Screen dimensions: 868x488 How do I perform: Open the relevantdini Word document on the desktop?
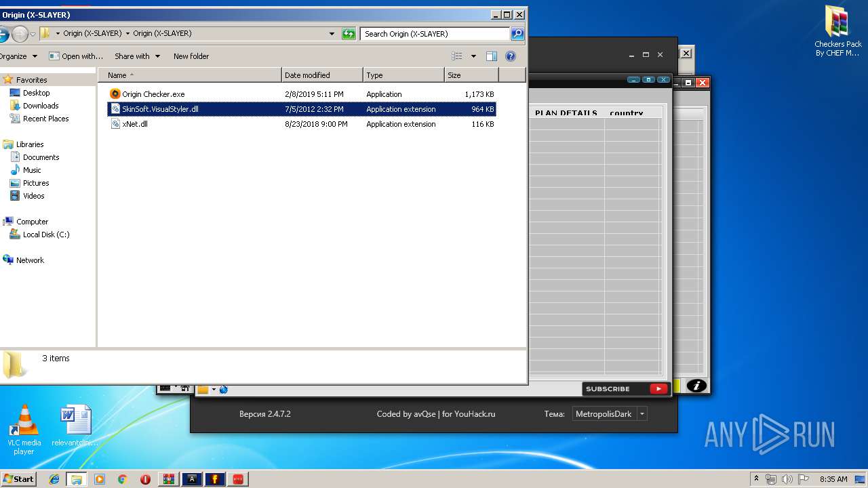(x=75, y=427)
